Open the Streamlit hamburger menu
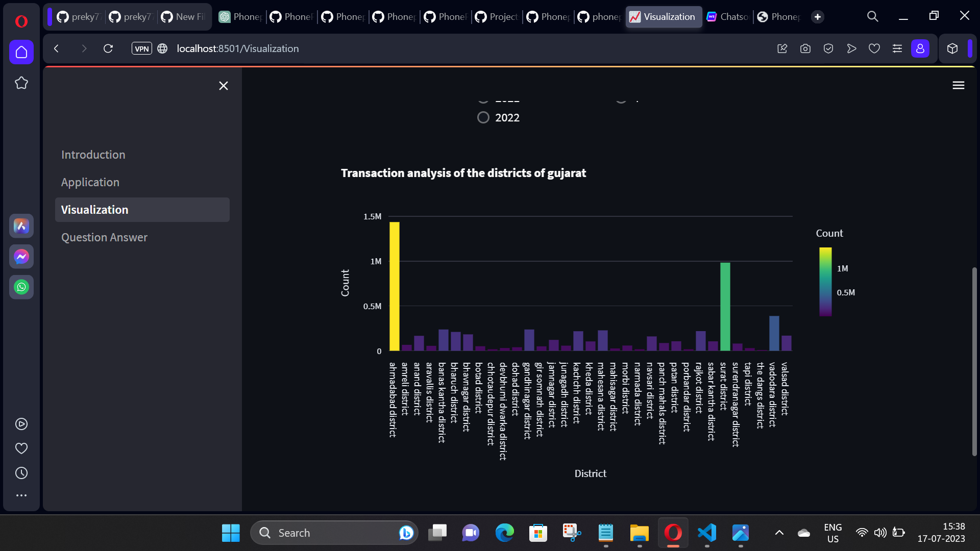 click(x=959, y=85)
